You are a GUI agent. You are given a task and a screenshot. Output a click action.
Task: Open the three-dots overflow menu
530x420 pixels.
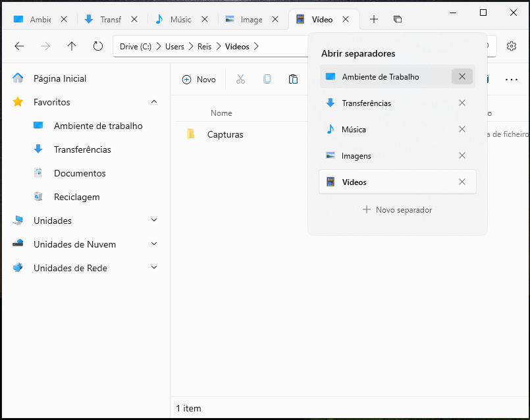point(512,80)
